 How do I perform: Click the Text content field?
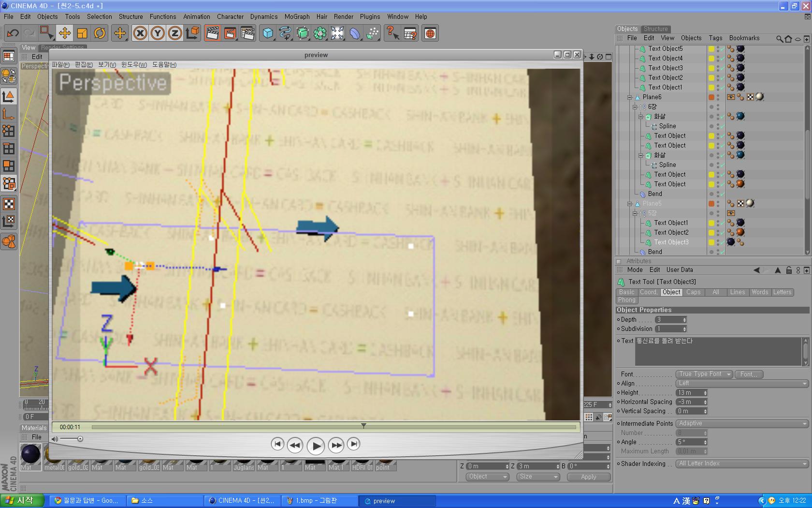coord(718,352)
